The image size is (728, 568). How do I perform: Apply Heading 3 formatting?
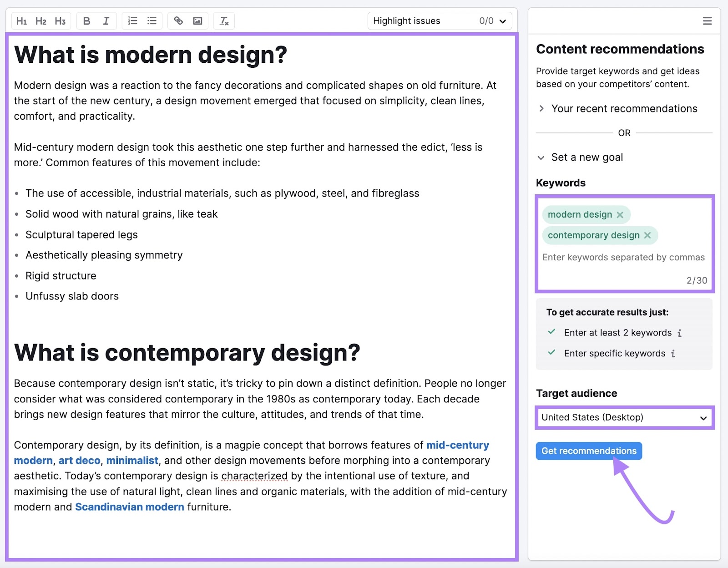[x=60, y=21]
